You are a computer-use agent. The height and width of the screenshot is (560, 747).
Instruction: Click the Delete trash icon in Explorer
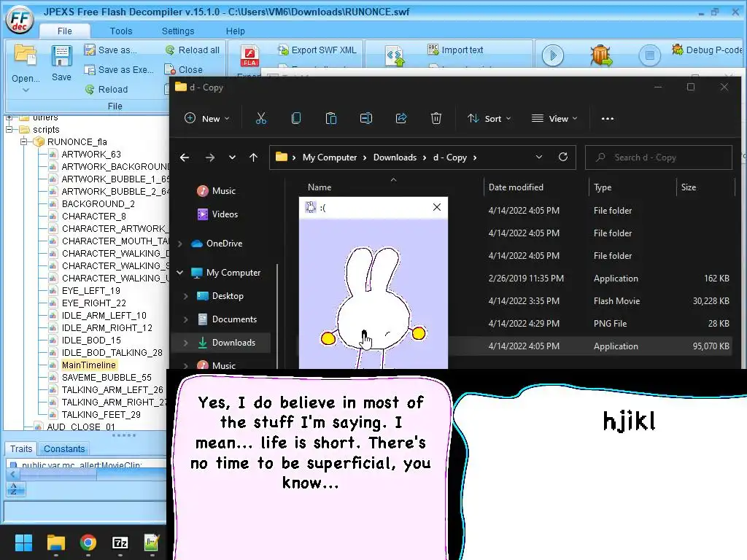(436, 119)
